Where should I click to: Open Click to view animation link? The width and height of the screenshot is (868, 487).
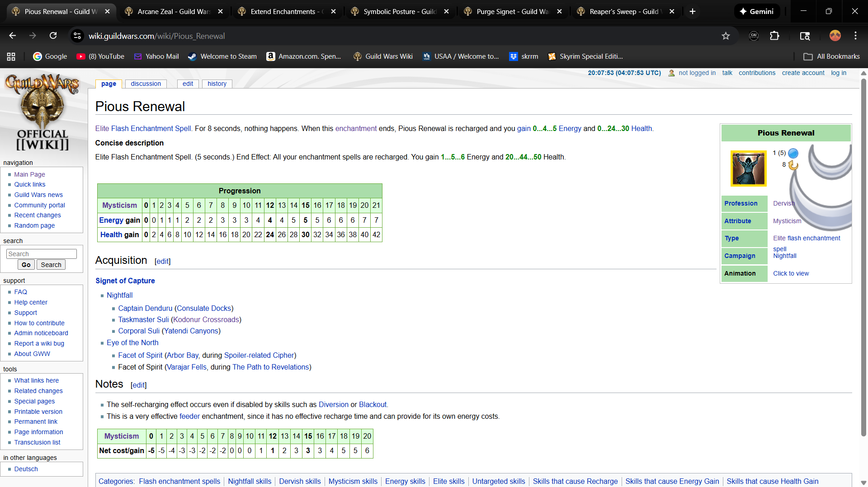[x=791, y=273]
